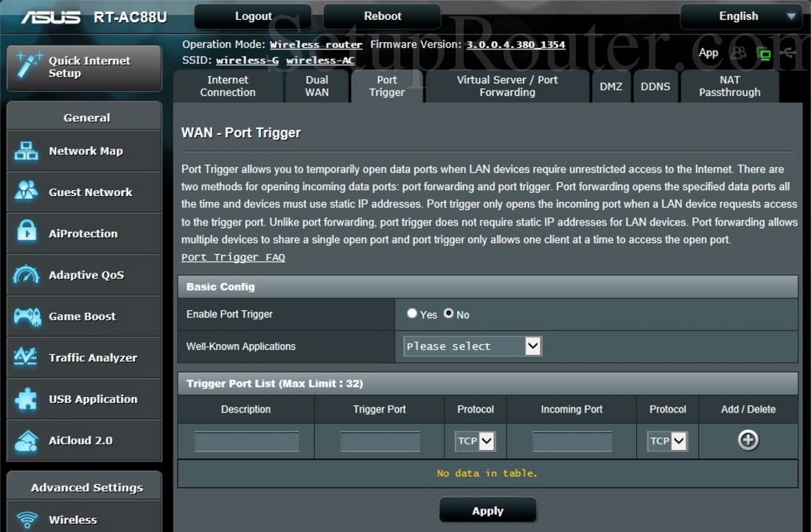Click the Description input field
Viewport: 811px width, 532px height.
pyautogui.click(x=246, y=441)
